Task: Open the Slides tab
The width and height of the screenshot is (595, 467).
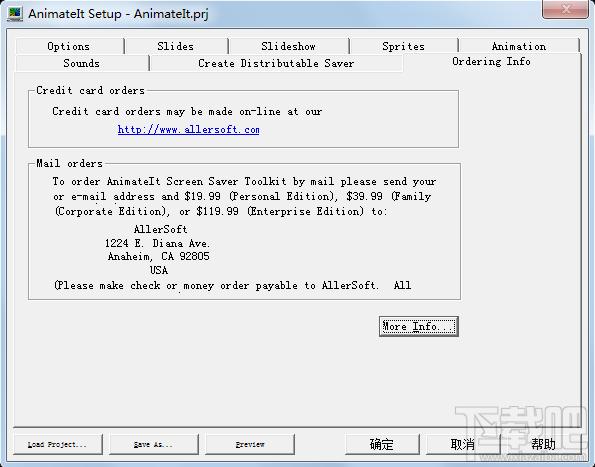Action: [176, 46]
